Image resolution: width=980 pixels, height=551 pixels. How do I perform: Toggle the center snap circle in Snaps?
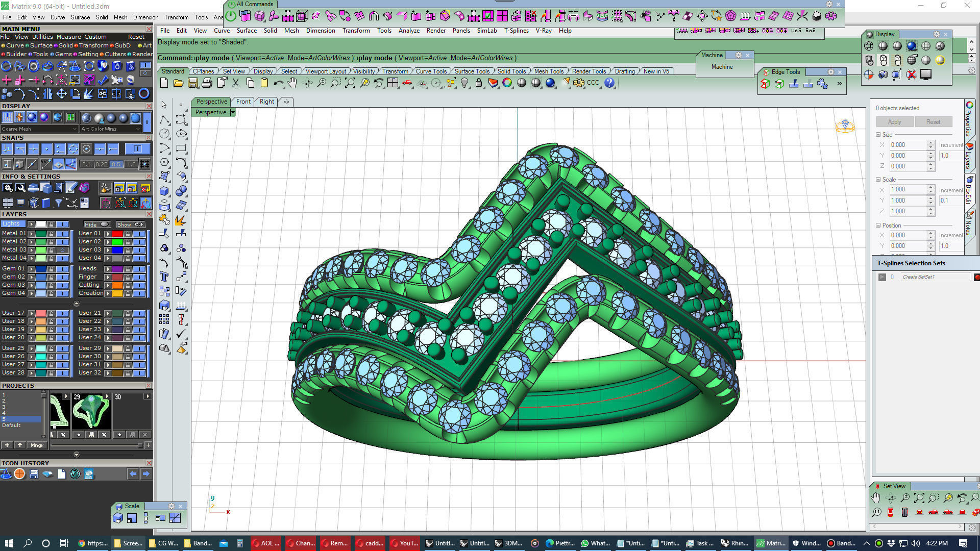tap(86, 149)
